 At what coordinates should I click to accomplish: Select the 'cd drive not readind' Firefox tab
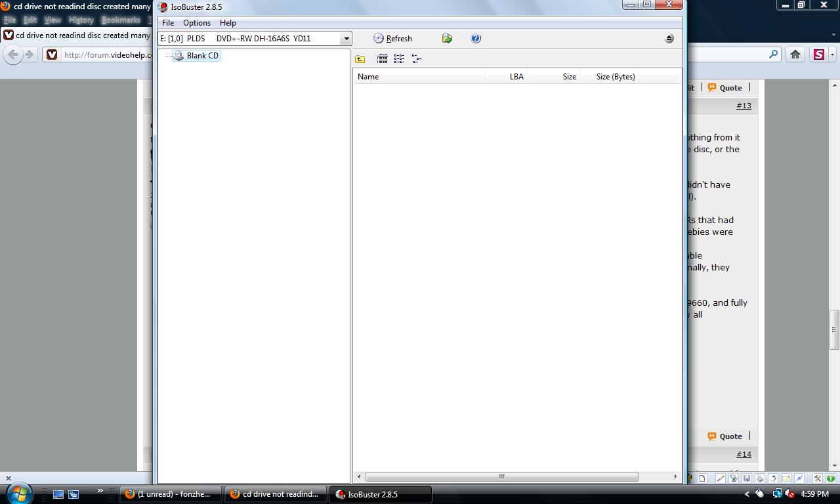tap(77, 35)
